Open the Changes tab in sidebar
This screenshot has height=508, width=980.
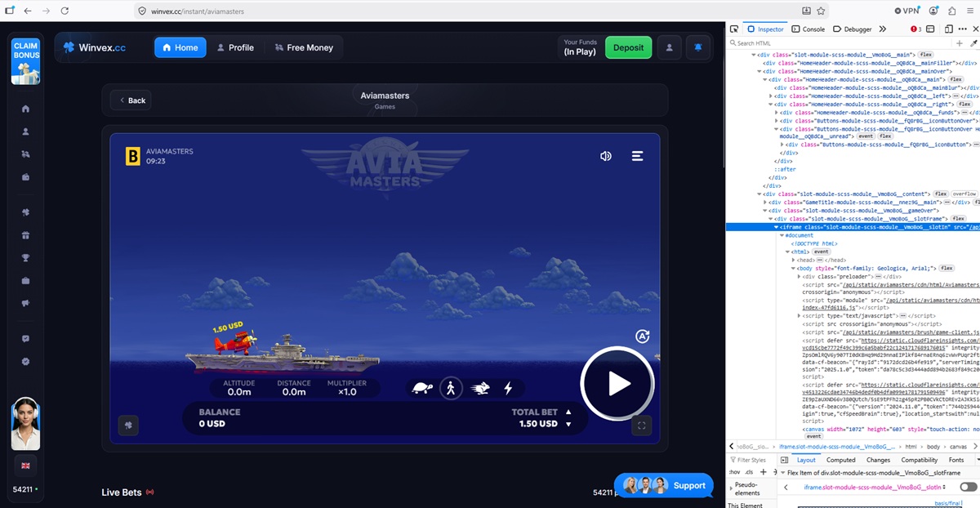pyautogui.click(x=878, y=460)
